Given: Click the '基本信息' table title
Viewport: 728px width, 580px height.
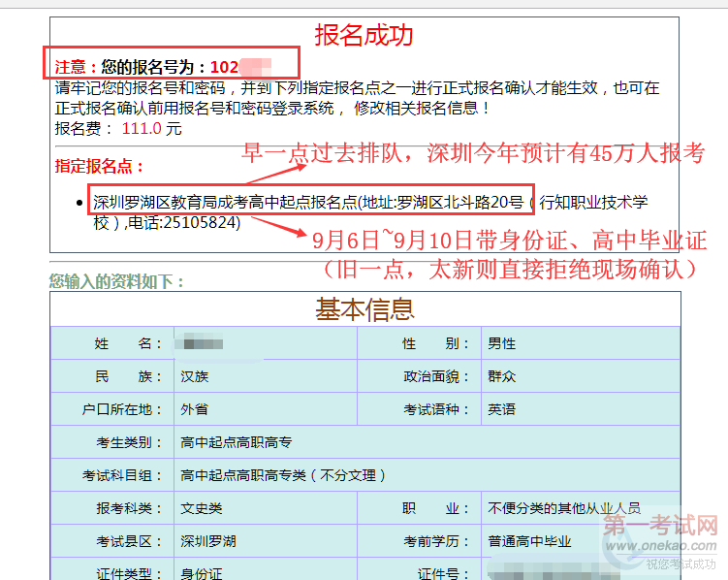Looking at the screenshot, I should [x=364, y=309].
